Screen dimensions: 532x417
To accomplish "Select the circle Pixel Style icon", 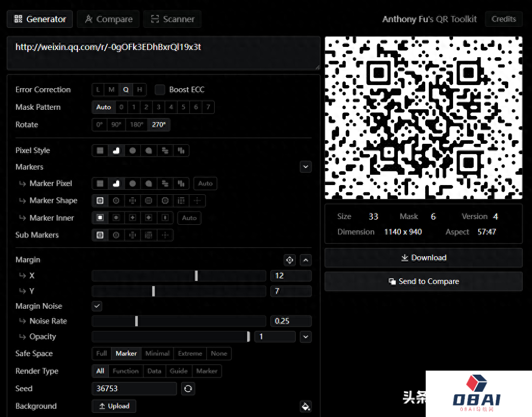I will (x=133, y=151).
